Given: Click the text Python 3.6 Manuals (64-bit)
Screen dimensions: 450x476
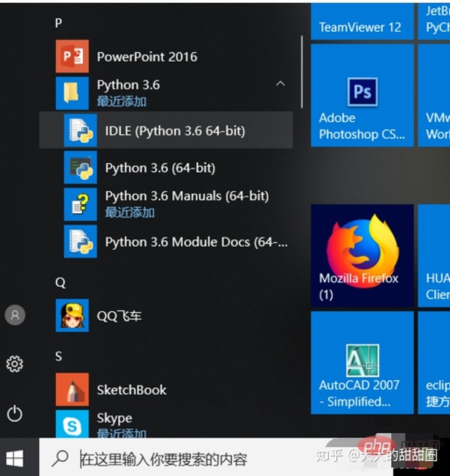Looking at the screenshot, I should (x=187, y=196).
